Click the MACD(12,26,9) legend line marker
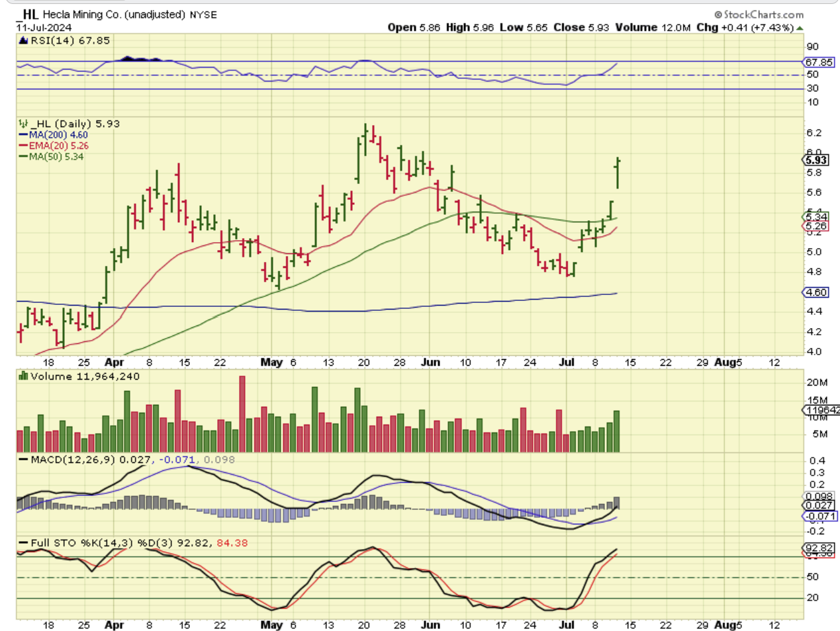This screenshot has width=840, height=631. point(23,460)
